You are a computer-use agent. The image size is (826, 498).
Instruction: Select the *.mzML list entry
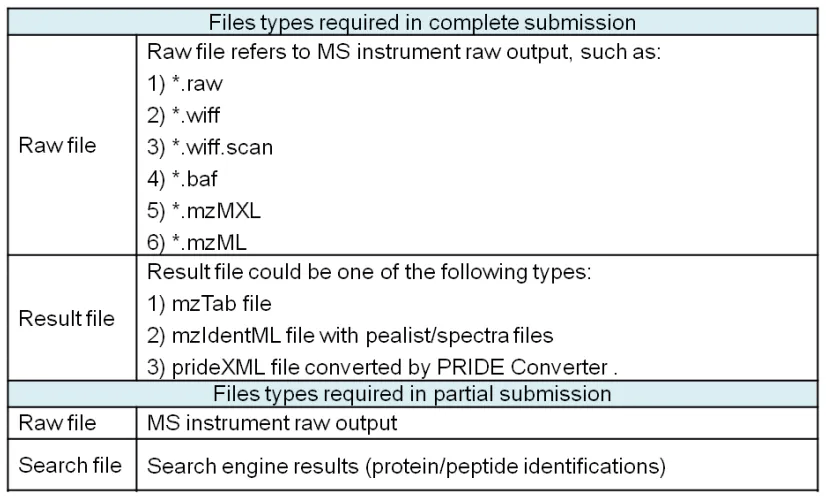point(196,242)
